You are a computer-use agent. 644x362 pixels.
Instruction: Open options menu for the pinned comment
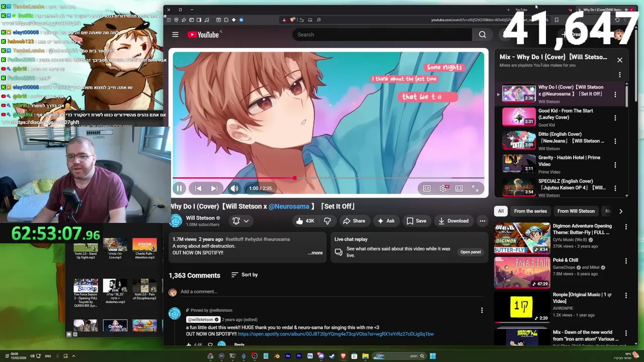482,310
